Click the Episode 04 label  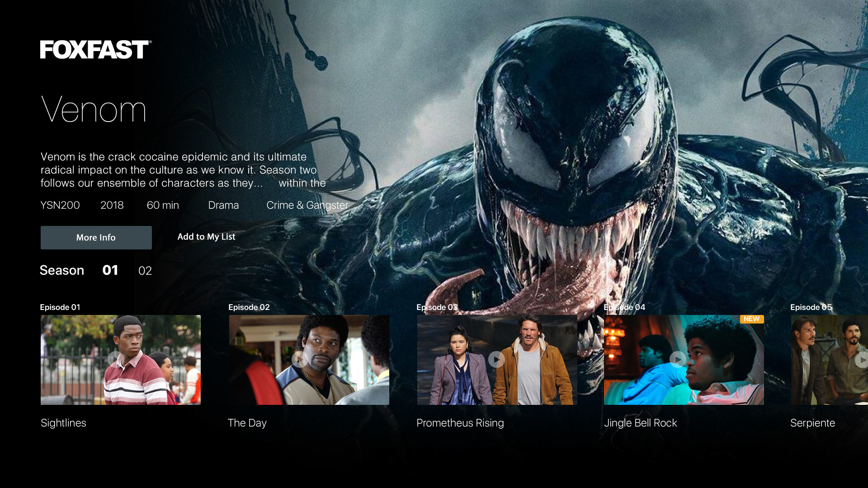[625, 307]
